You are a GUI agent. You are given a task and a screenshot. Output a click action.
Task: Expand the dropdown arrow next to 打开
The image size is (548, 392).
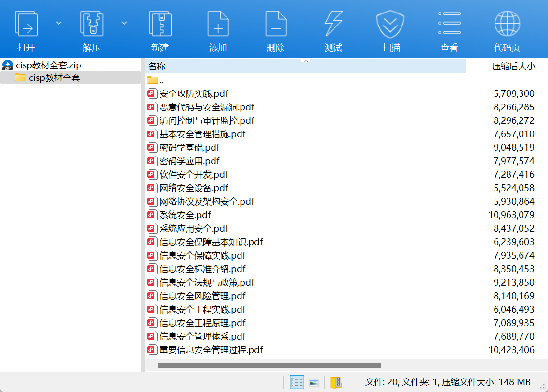click(x=58, y=23)
